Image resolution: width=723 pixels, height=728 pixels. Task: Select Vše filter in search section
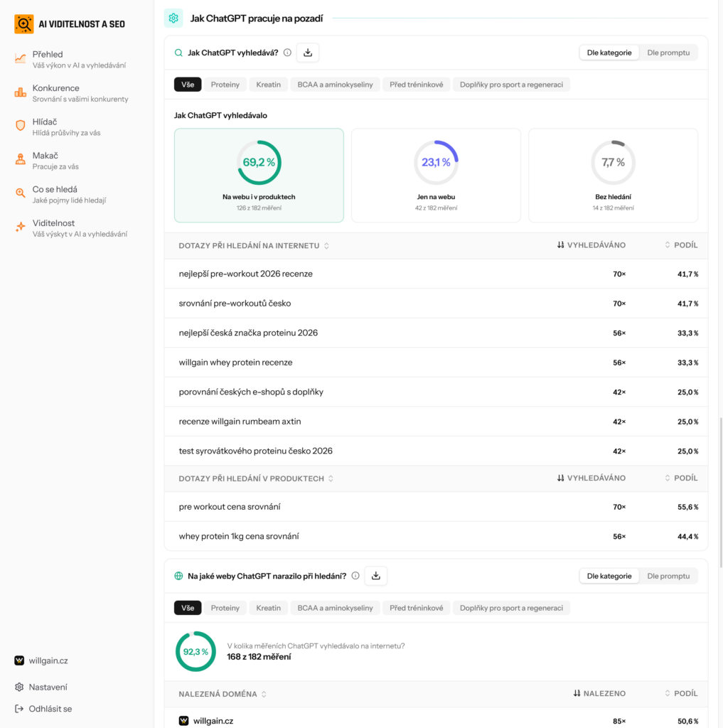[188, 85]
